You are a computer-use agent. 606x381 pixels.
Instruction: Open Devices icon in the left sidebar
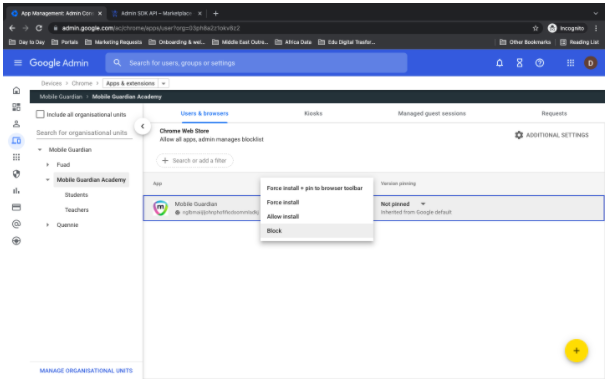[x=16, y=141]
